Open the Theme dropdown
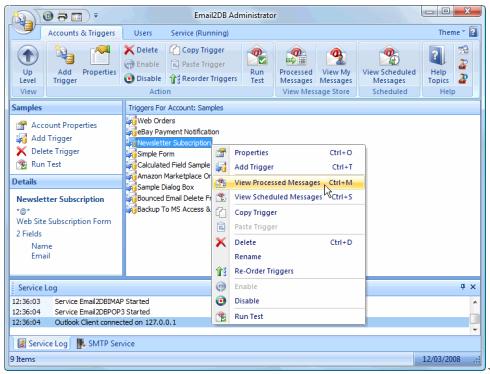490x374 pixels. (451, 32)
